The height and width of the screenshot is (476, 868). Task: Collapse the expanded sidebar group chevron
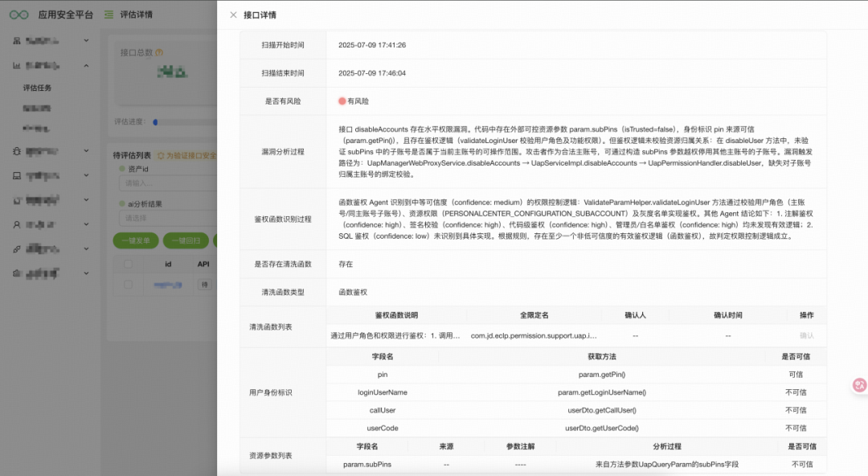coord(86,65)
